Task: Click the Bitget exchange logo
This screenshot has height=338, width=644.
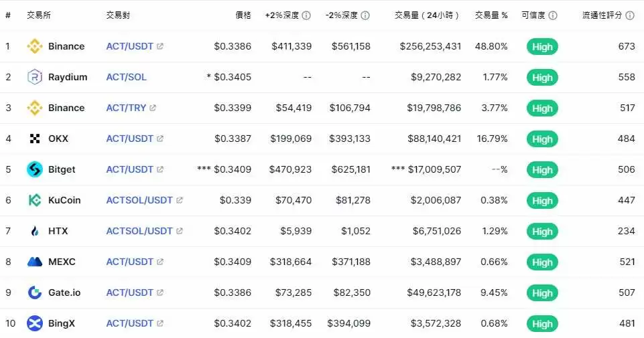Action: (34, 169)
